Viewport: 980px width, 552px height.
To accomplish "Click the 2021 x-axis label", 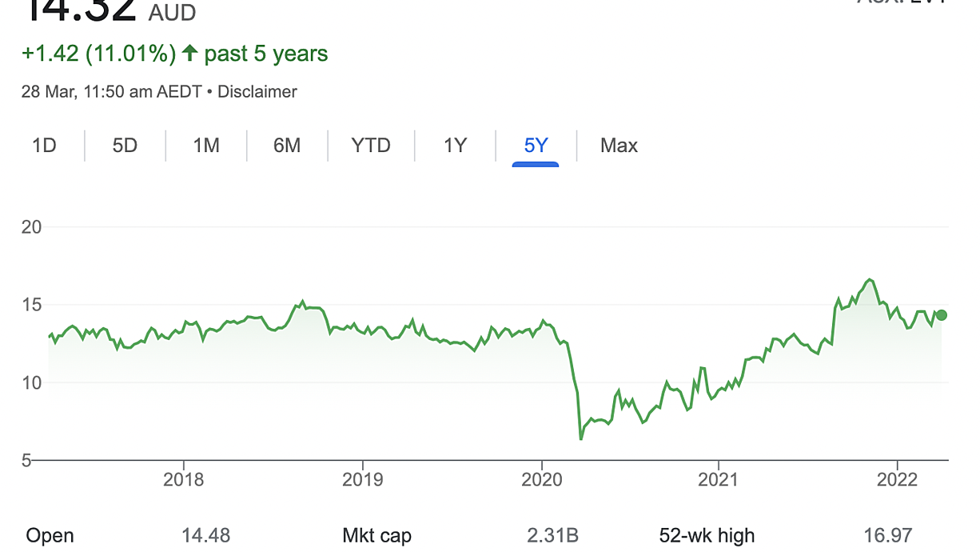I will click(x=718, y=480).
